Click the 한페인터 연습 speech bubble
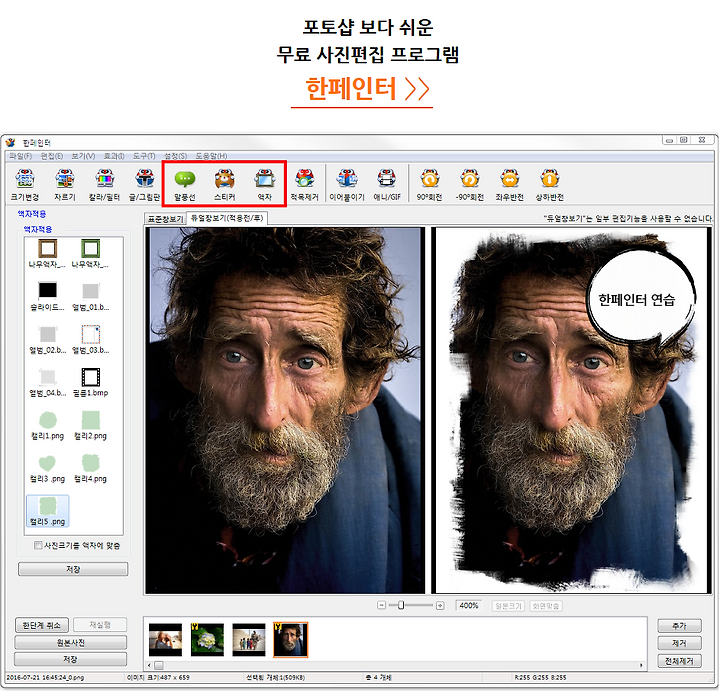720x693 pixels. pos(641,299)
